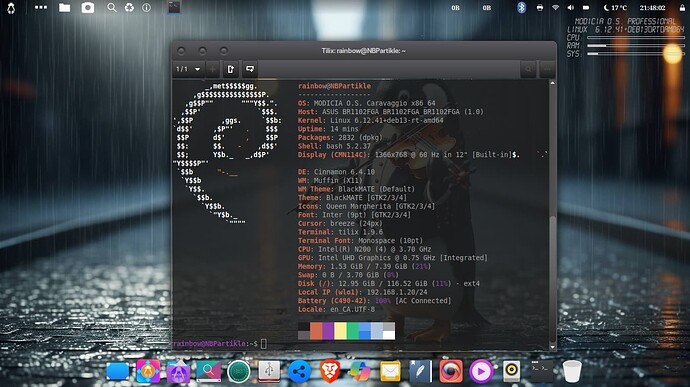Click the 'Kernel: Linux 6.12.41' line

371,120
